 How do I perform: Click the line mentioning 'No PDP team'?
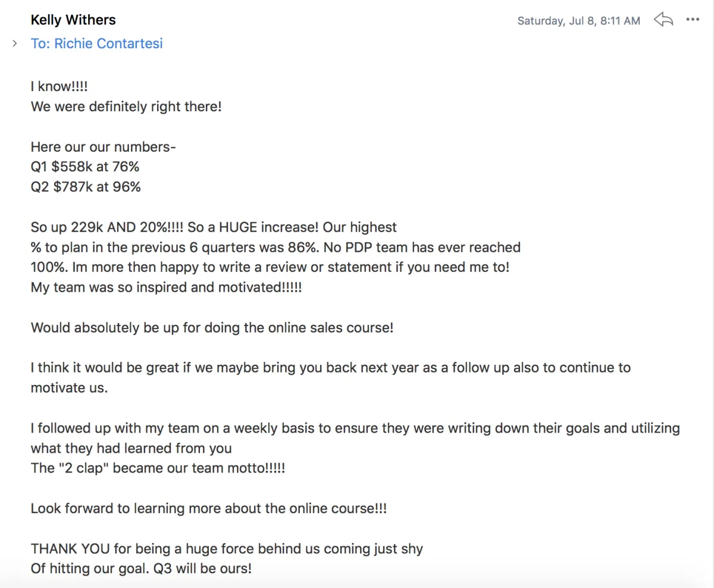(x=275, y=247)
